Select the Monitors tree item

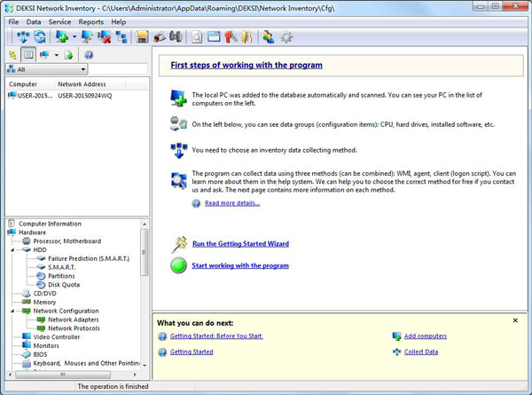coord(46,346)
